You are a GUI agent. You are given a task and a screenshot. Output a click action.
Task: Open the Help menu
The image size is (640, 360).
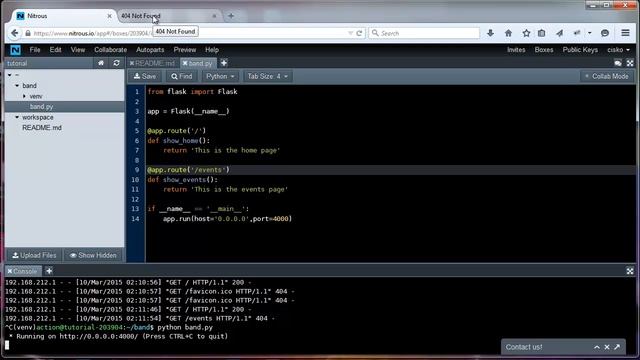[212, 50]
